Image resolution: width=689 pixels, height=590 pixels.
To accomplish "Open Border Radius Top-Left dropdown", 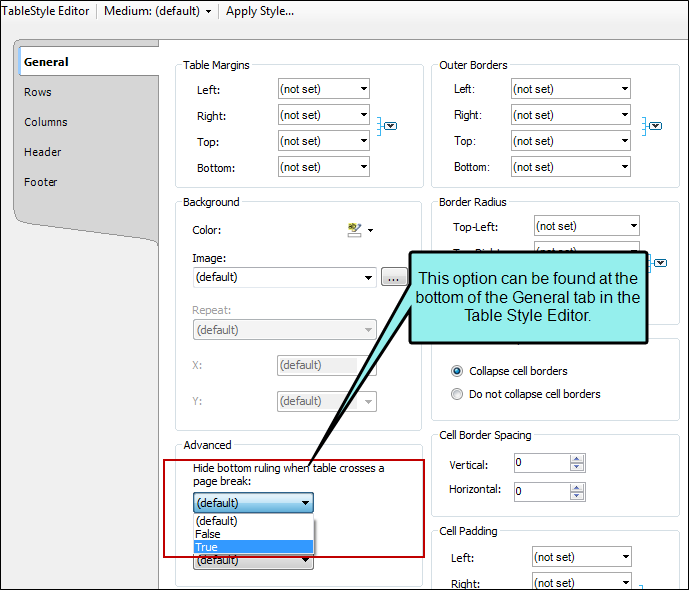I will point(587,226).
